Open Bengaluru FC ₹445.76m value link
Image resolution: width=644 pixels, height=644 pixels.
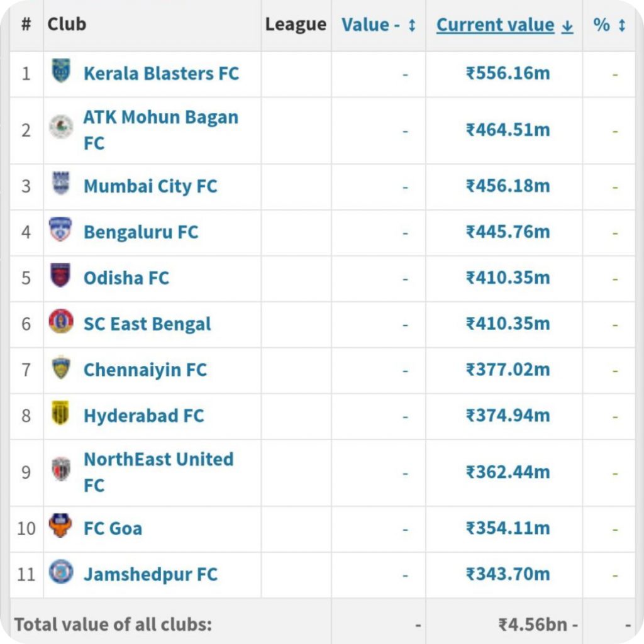tap(508, 231)
